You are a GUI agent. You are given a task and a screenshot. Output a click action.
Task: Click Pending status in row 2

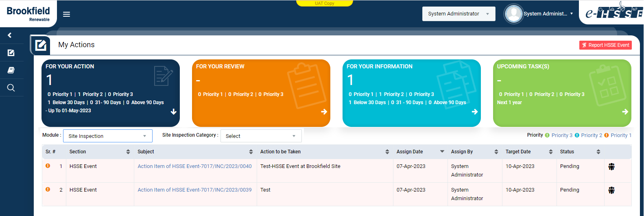click(x=570, y=190)
